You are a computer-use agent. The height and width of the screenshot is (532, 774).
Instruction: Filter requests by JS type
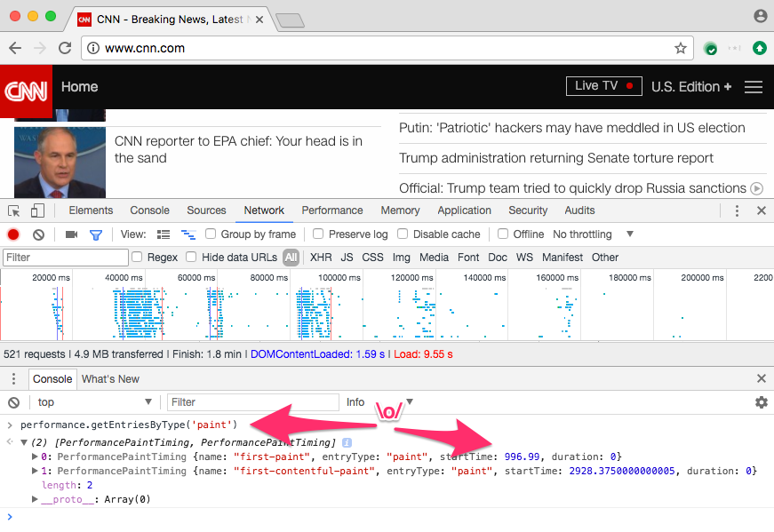[347, 258]
